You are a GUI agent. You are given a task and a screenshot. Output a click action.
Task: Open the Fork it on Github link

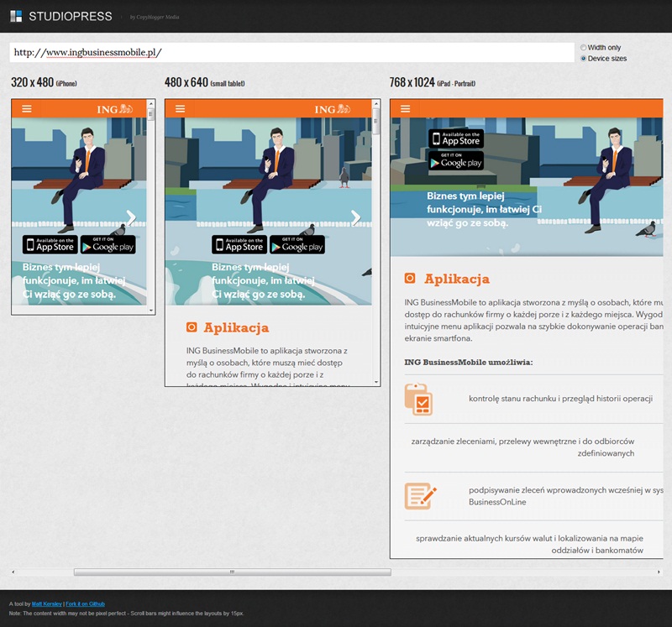click(85, 603)
